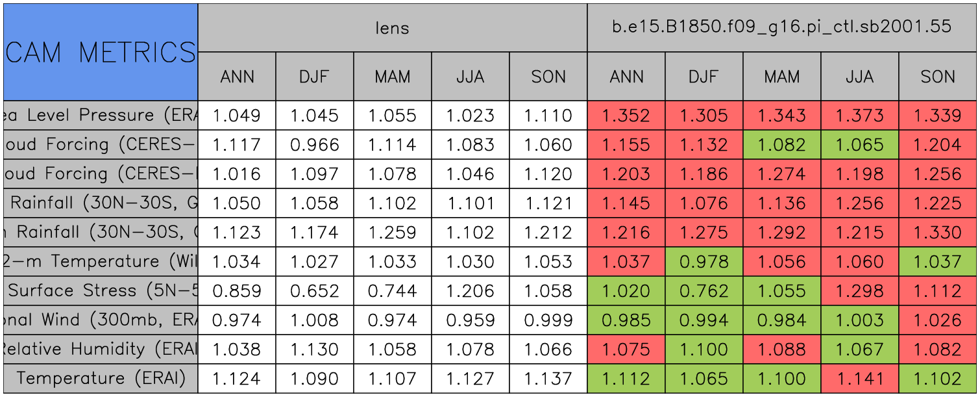Click the red cell showing 1.352

626,116
